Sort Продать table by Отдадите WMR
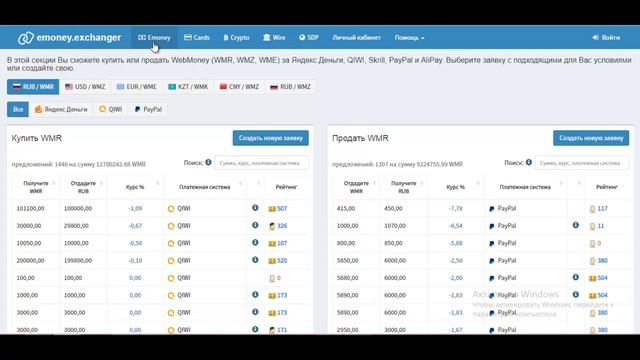The height and width of the screenshot is (360, 640). tap(356, 187)
